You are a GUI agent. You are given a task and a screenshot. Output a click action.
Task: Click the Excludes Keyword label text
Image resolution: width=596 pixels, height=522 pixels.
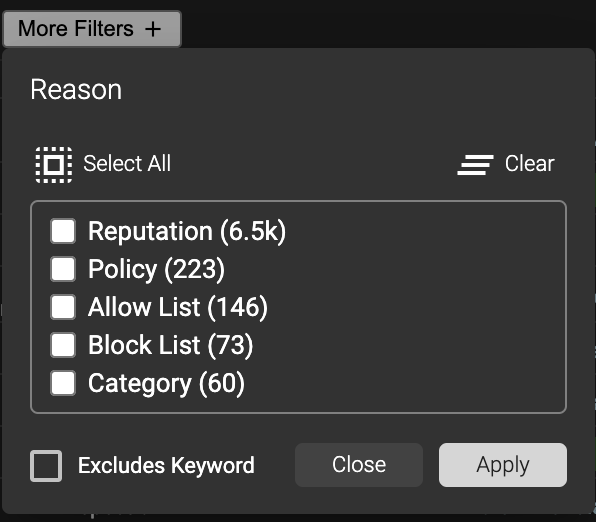[166, 465]
